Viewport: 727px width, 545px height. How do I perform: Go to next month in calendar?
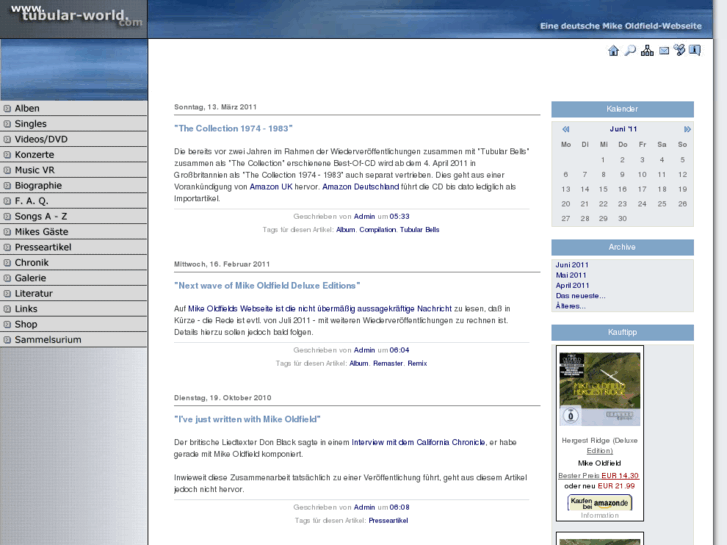(x=687, y=129)
